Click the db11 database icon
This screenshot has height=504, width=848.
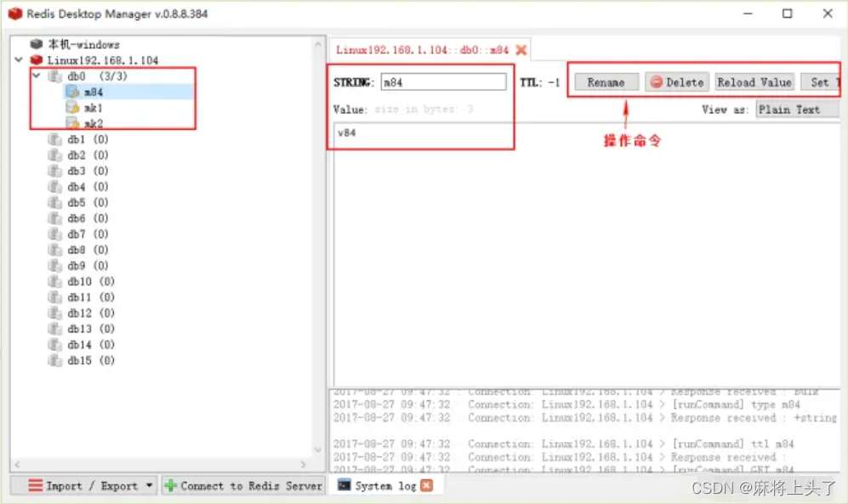click(54, 297)
